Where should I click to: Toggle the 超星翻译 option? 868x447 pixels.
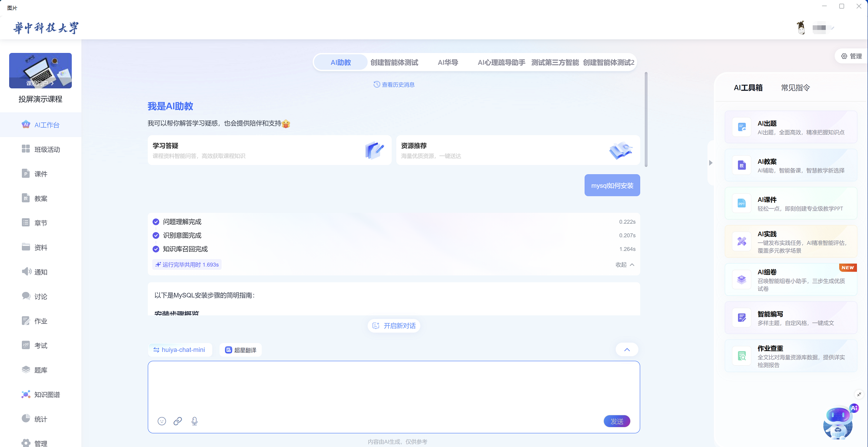click(x=240, y=350)
